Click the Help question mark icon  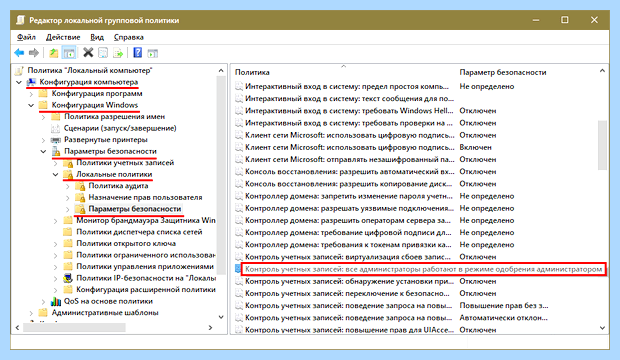pyautogui.click(x=137, y=53)
